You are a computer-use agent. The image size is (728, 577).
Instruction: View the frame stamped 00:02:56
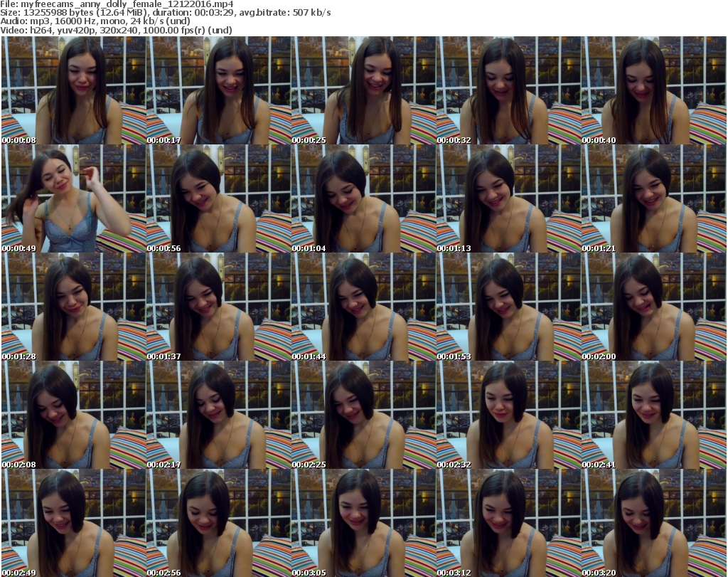click(x=219, y=523)
